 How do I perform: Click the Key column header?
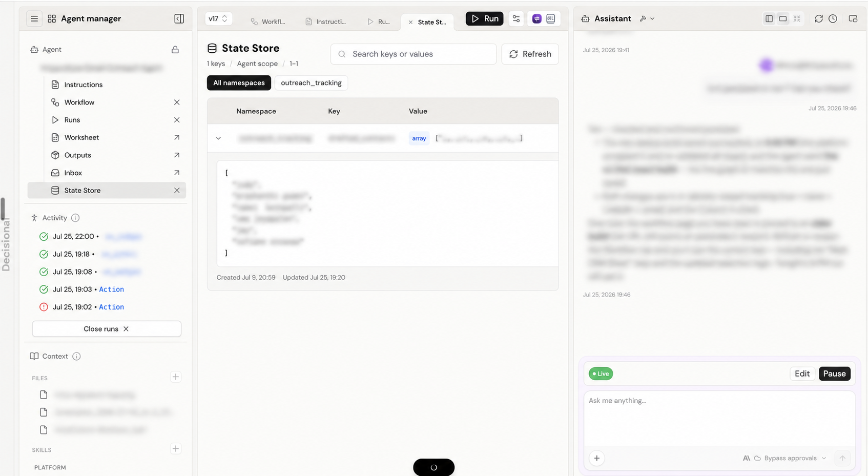coord(334,111)
